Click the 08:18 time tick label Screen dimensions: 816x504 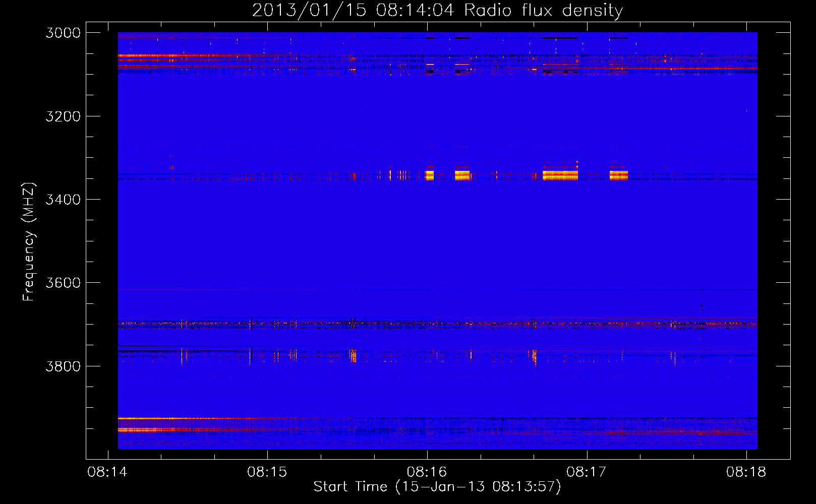[746, 472]
